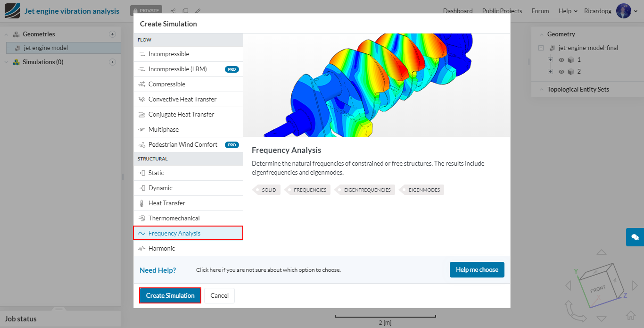Click the pencil edit project icon
The height and width of the screenshot is (328, 644).
[x=198, y=11]
